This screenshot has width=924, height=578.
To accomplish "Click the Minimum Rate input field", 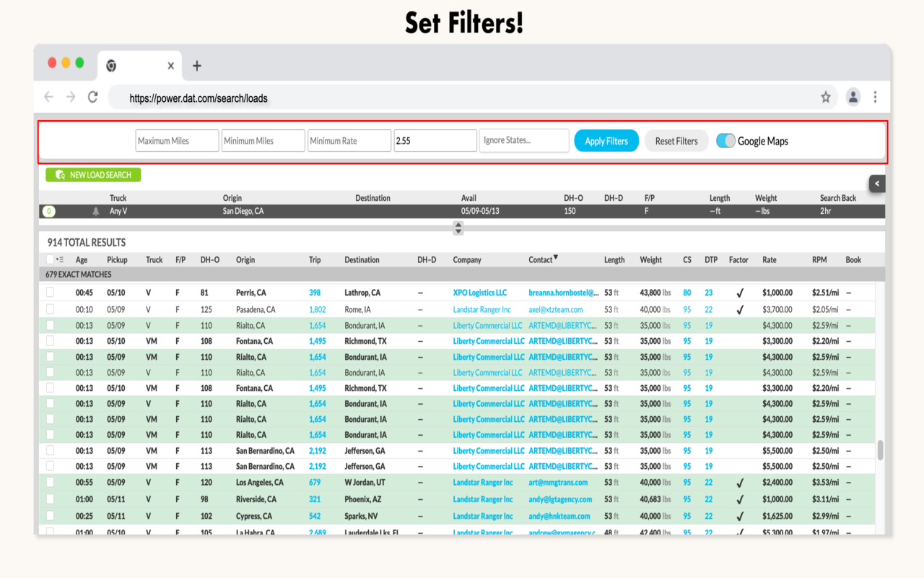I will pyautogui.click(x=349, y=141).
